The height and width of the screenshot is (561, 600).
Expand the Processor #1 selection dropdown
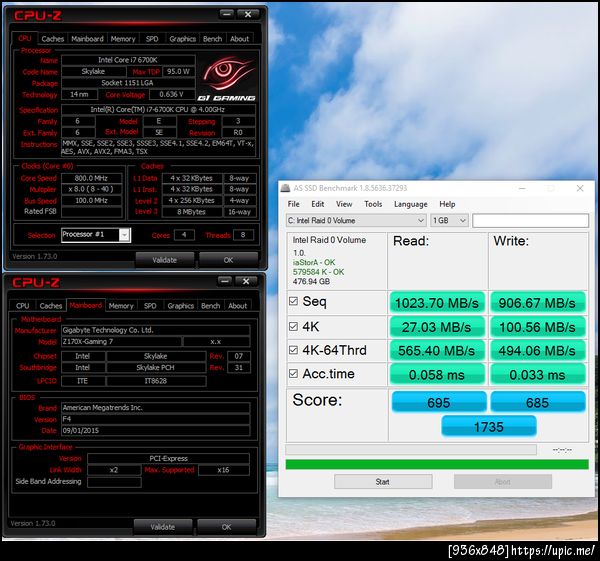(124, 235)
